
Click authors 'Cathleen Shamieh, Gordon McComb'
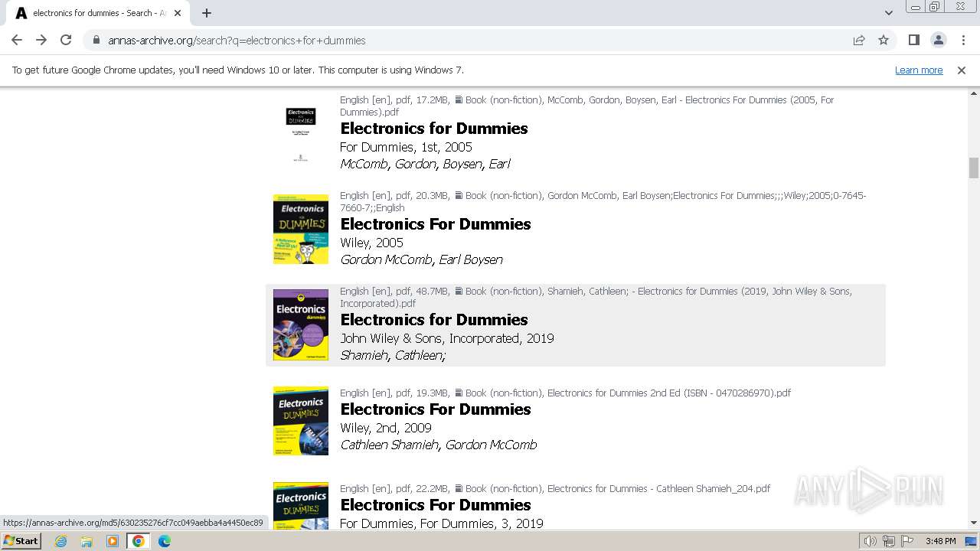[x=439, y=445]
